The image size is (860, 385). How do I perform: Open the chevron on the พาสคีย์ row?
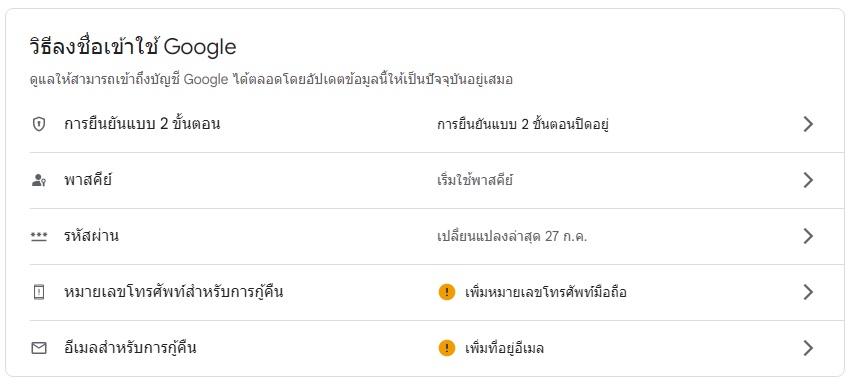[808, 180]
